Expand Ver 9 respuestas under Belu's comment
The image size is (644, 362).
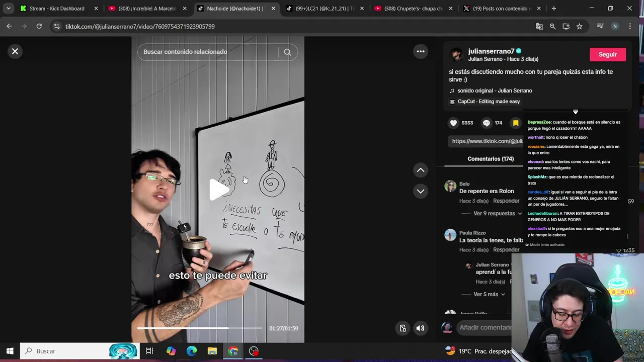(498, 213)
